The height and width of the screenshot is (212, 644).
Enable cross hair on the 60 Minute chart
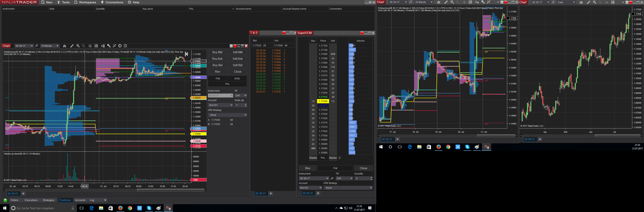click(464, 2)
